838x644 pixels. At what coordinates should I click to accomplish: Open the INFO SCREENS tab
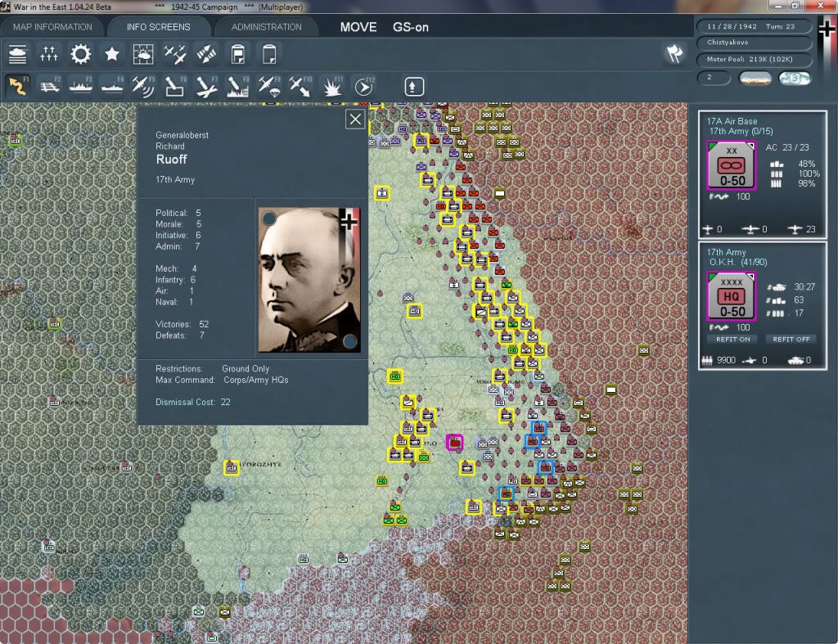pos(158,27)
